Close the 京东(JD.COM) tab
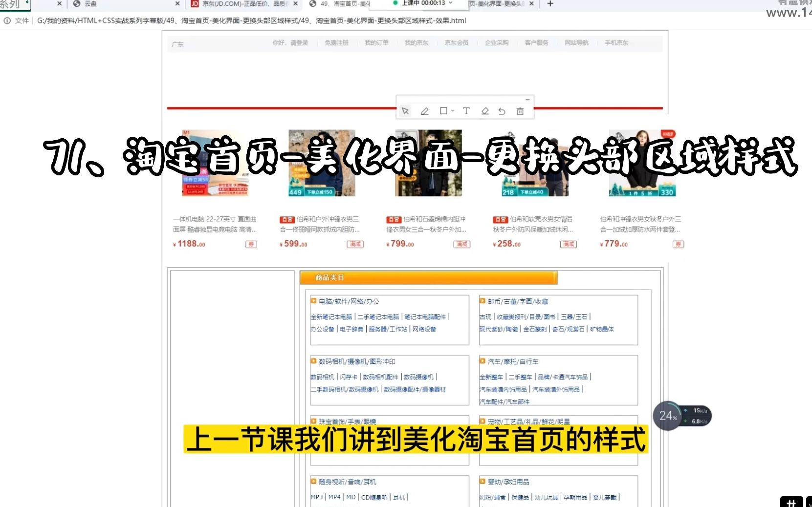 click(x=296, y=3)
